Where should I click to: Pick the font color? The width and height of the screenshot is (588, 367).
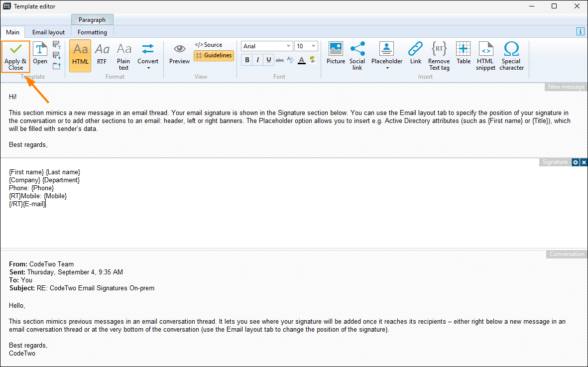pyautogui.click(x=301, y=60)
